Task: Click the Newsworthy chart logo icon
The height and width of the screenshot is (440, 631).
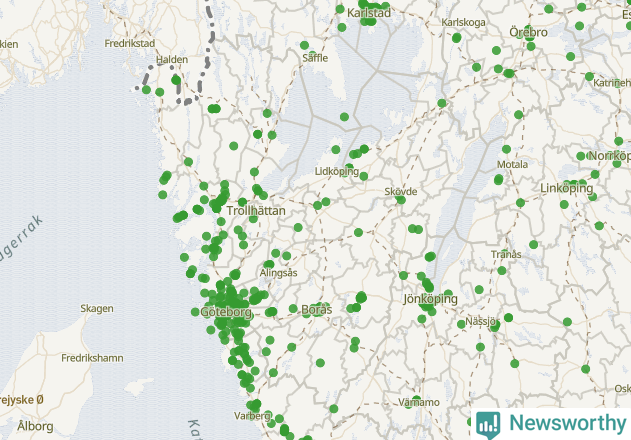Action: pos(488,425)
